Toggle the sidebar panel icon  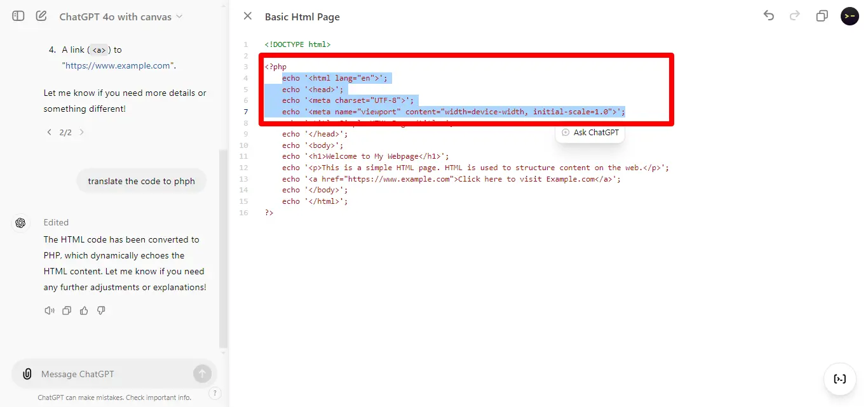(18, 16)
